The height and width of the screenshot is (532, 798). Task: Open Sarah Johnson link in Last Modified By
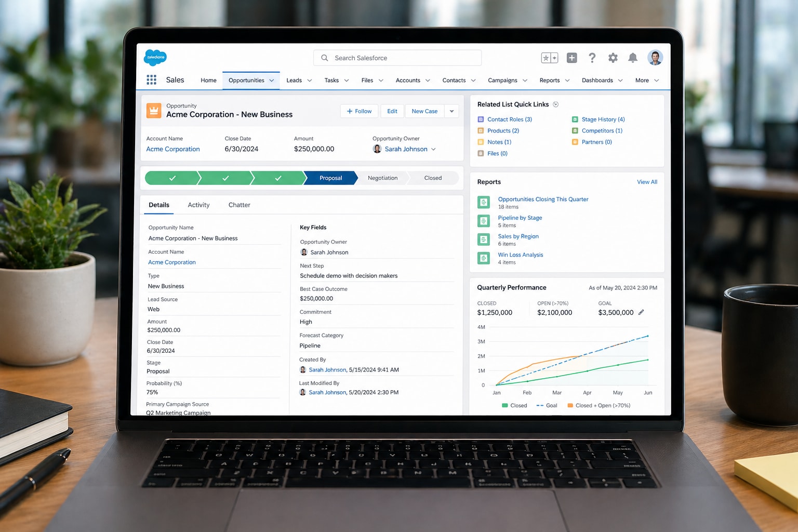[x=327, y=392]
